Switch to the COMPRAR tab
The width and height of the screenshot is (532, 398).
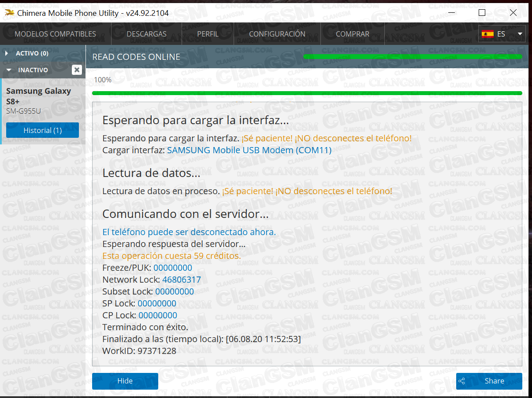pyautogui.click(x=352, y=34)
